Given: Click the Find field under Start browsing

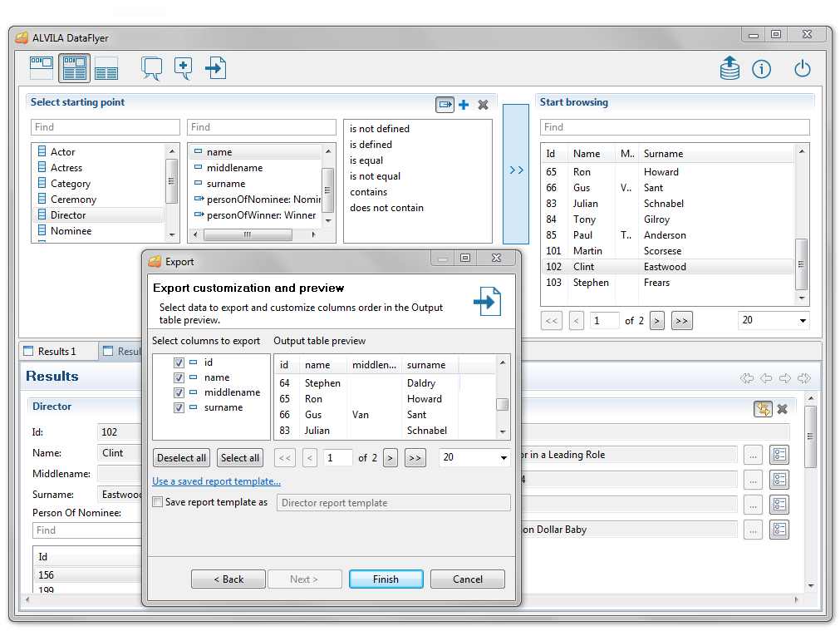Looking at the screenshot, I should pos(674,127).
